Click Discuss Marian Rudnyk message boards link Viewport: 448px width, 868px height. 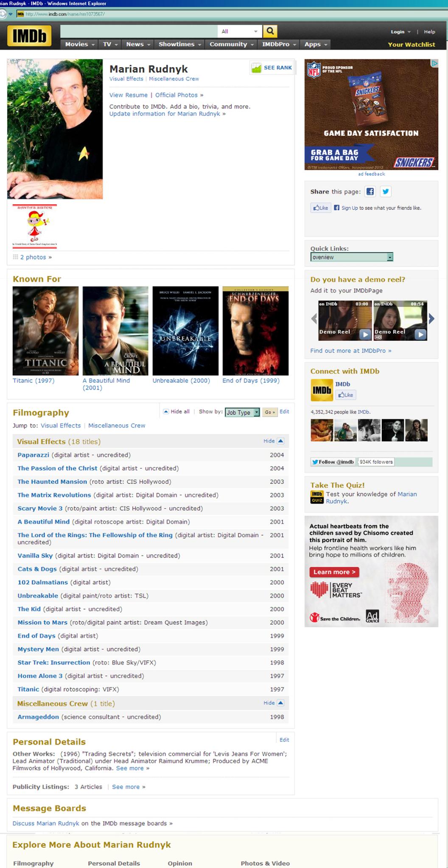(46, 823)
